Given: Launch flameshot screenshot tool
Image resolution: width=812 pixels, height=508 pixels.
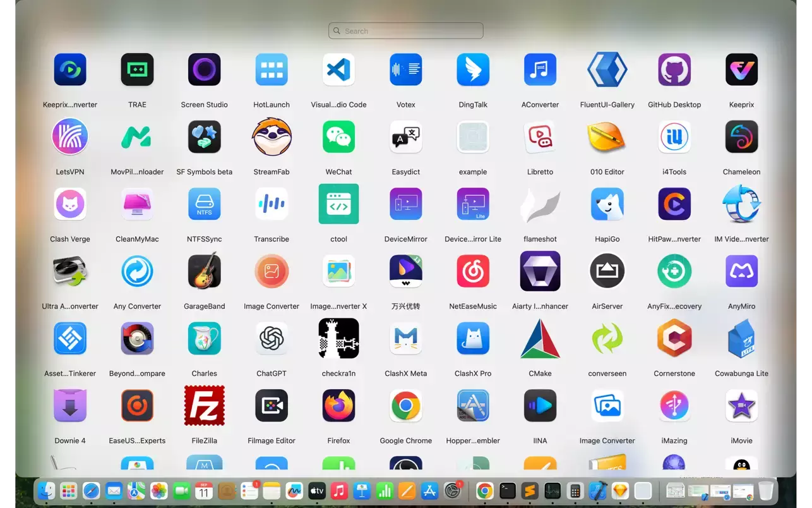Looking at the screenshot, I should [540, 204].
